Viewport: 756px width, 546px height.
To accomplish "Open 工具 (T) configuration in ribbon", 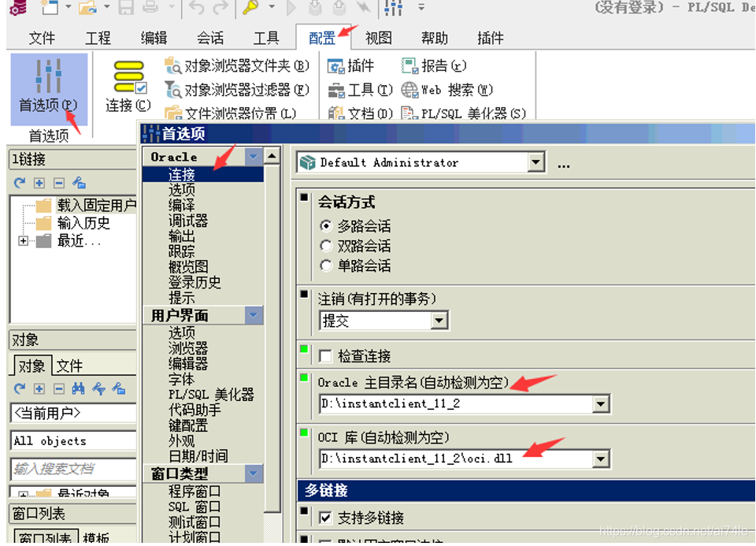I will (360, 89).
